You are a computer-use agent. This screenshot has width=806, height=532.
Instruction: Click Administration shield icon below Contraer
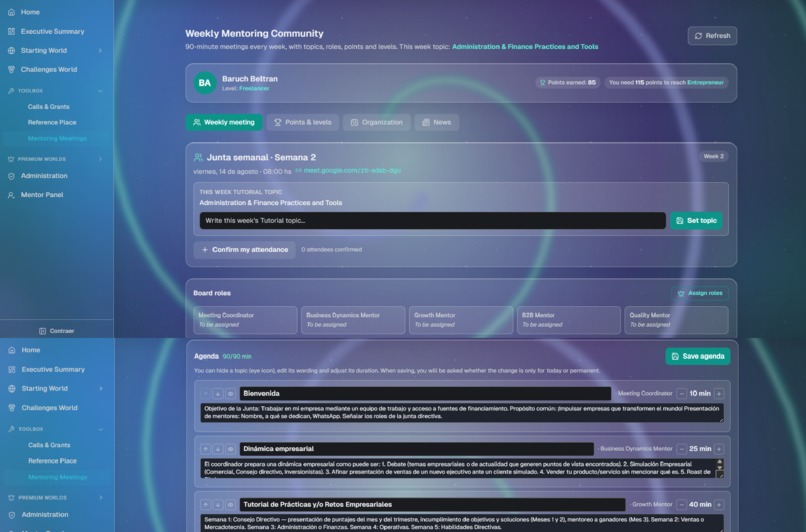pyautogui.click(x=12, y=515)
